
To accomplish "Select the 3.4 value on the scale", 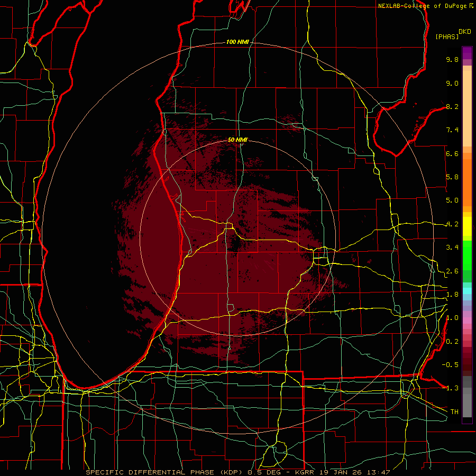I will tap(452, 248).
